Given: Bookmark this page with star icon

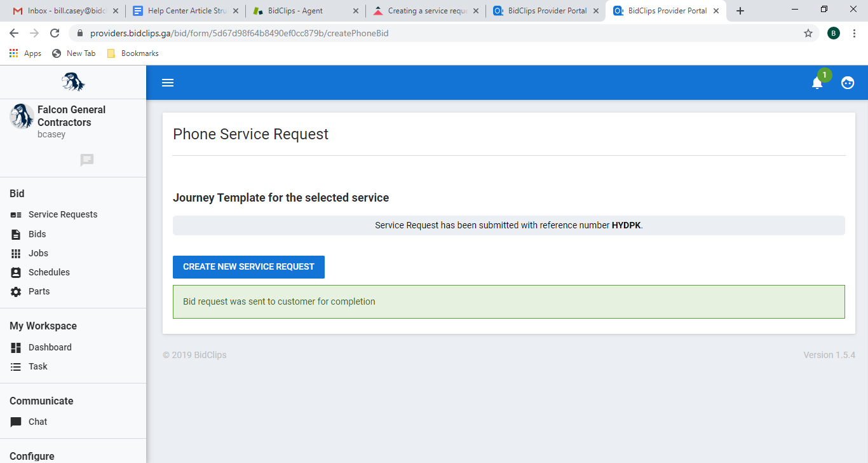Looking at the screenshot, I should point(808,33).
